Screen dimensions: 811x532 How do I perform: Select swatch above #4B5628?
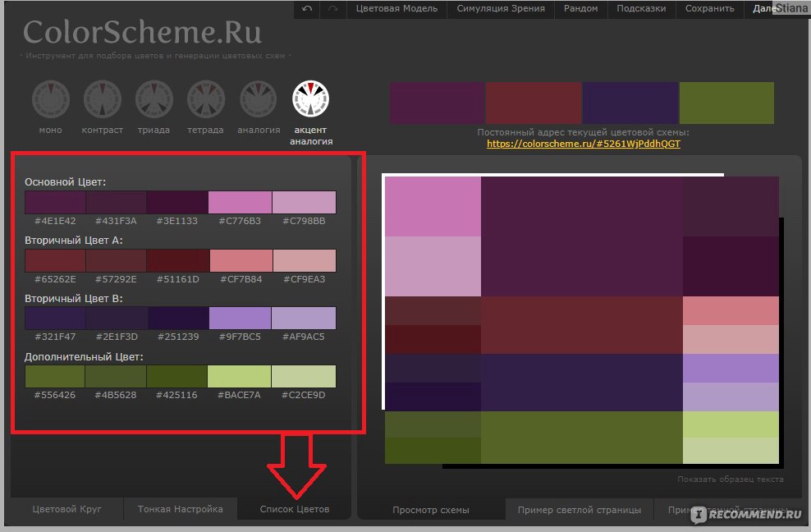tap(116, 376)
